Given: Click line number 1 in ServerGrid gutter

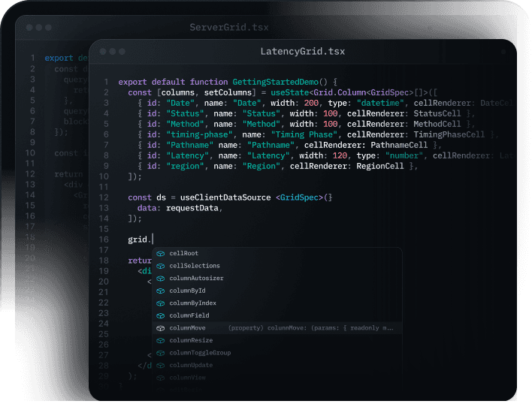Looking at the screenshot, I should coord(32,58).
